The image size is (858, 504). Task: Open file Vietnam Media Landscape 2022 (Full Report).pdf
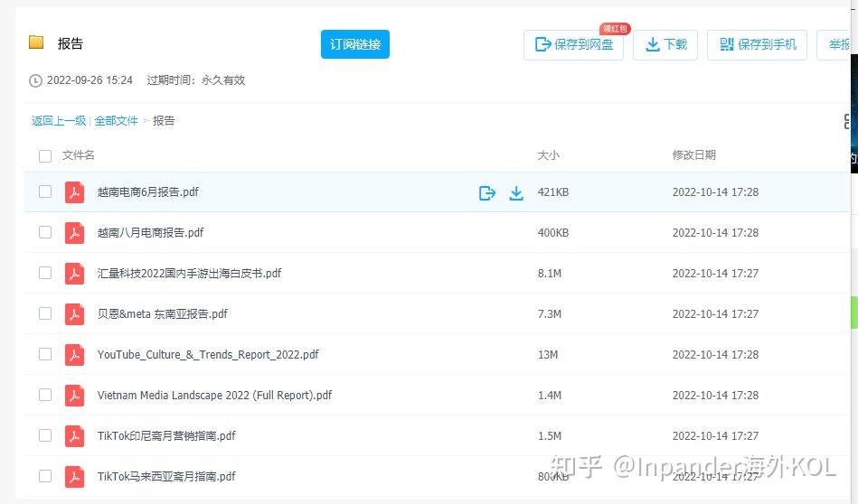214,396
